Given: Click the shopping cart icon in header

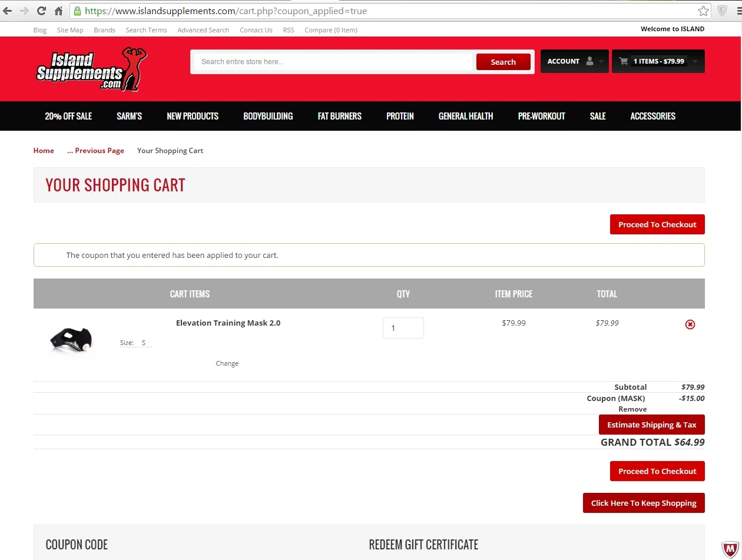Looking at the screenshot, I should click(x=624, y=61).
